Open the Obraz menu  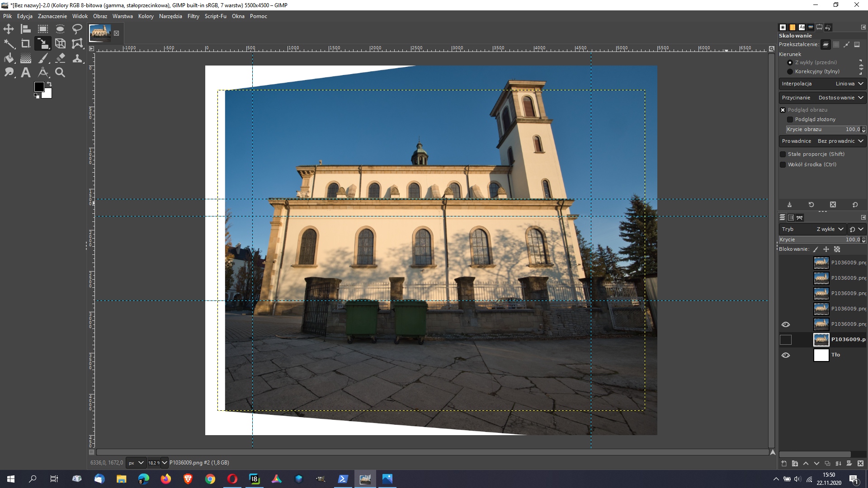point(99,16)
